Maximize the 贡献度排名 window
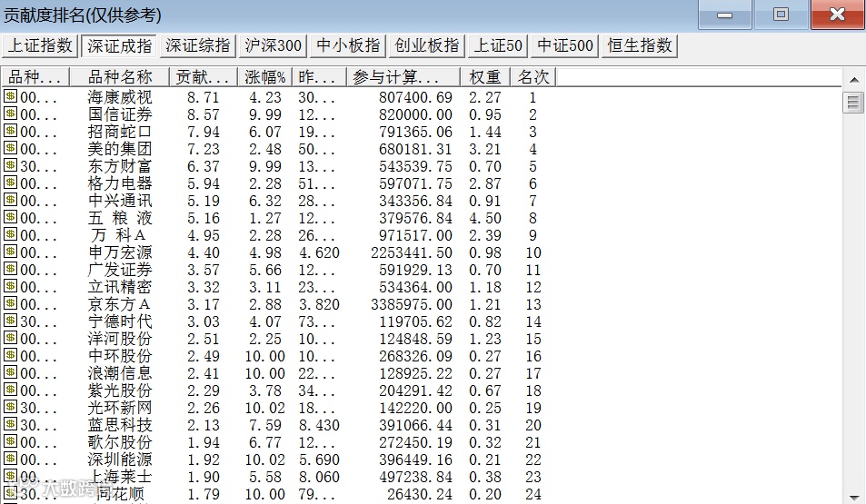Image resolution: width=866 pixels, height=504 pixels. (781, 15)
